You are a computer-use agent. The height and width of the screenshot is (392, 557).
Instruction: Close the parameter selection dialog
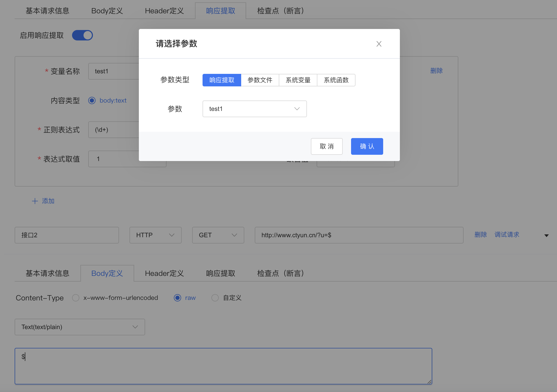tap(379, 44)
